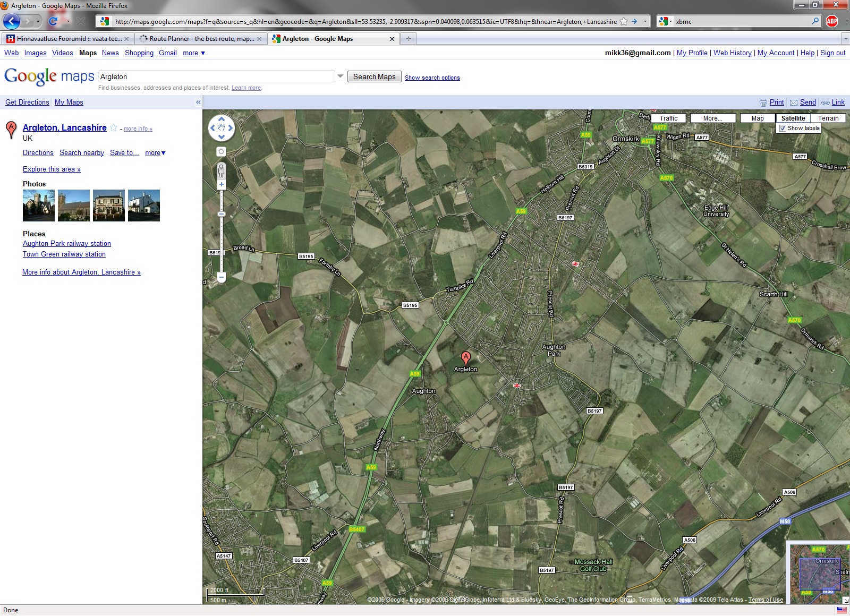Switch to Terrain view
This screenshot has height=616, width=850.
828,118
